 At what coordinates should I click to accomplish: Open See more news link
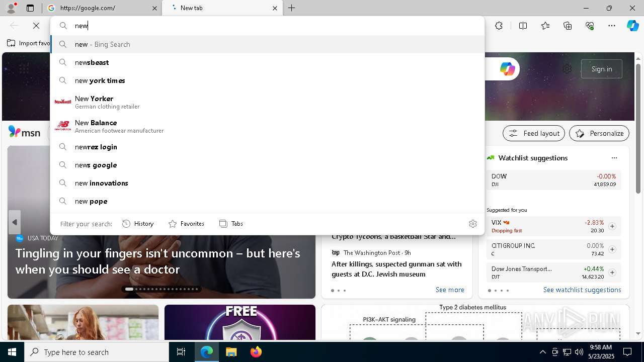(450, 290)
